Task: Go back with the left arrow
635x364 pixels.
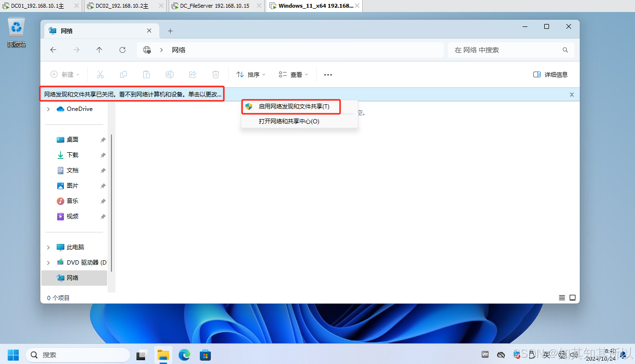Action: 53,50
